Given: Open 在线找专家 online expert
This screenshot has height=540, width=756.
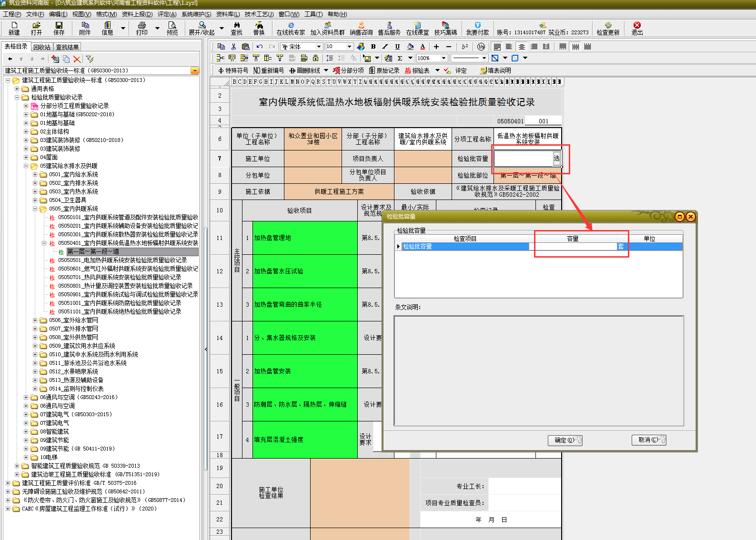Looking at the screenshot, I should coord(291,29).
